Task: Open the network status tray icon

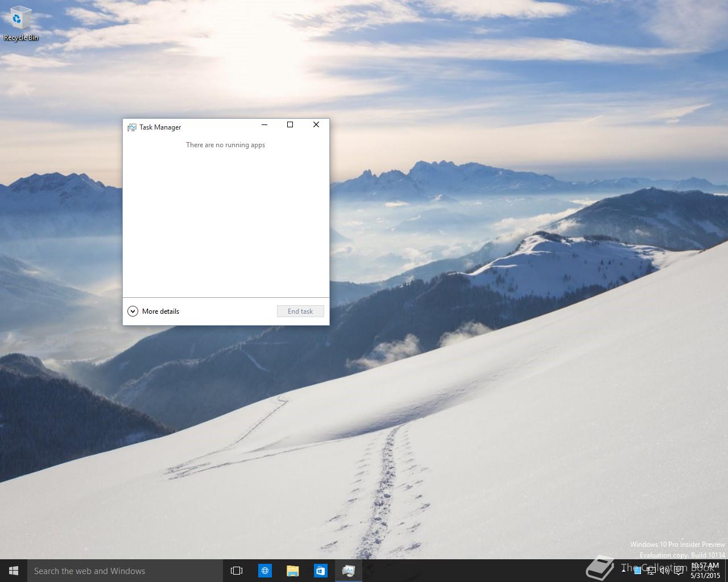Action: pos(651,571)
